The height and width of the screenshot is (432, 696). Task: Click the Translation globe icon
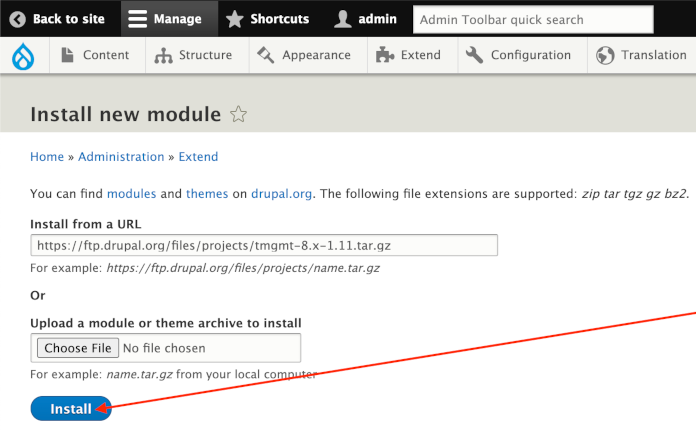pyautogui.click(x=605, y=55)
